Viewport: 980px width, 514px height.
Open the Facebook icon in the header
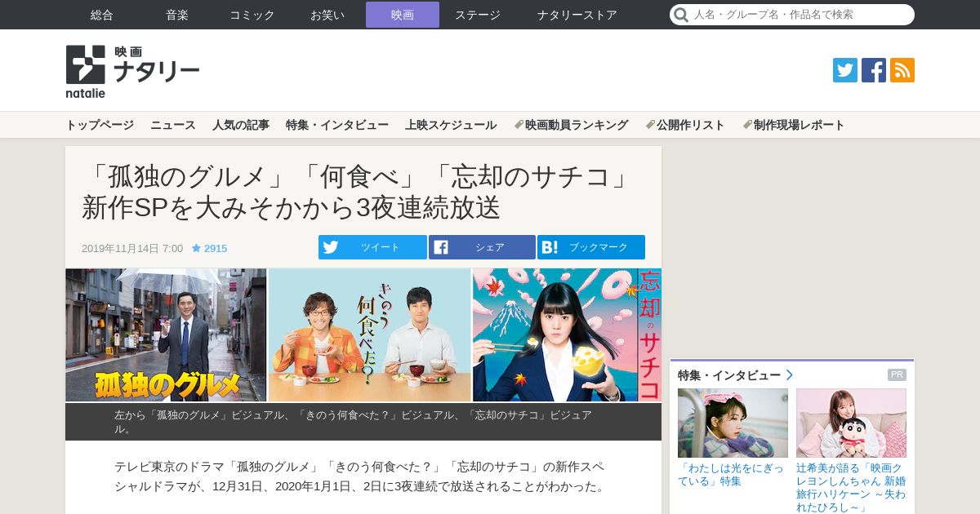tap(874, 70)
